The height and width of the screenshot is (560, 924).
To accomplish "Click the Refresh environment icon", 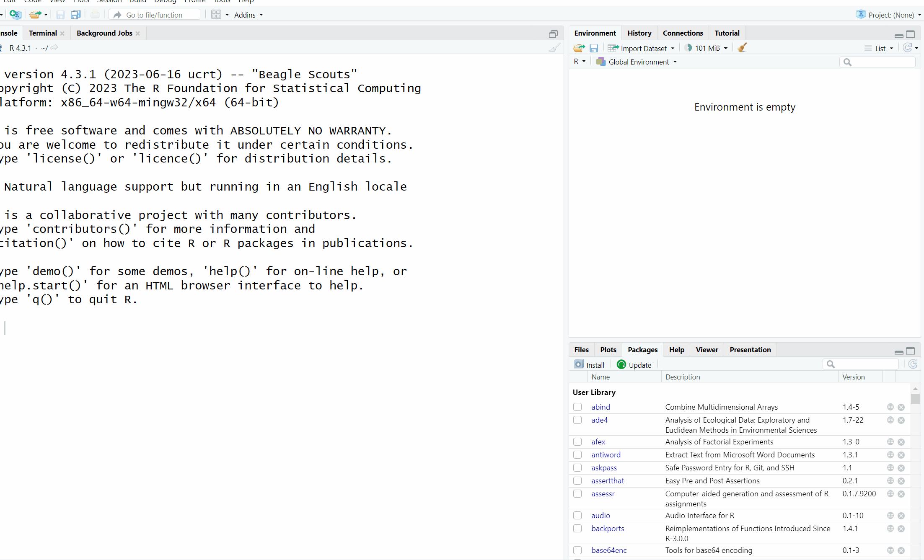I will [907, 47].
